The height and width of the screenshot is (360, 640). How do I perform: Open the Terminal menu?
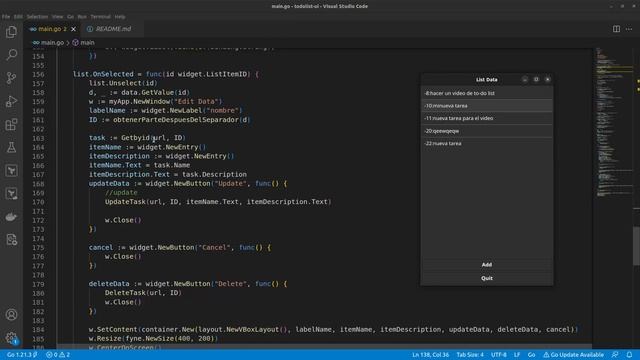(100, 17)
